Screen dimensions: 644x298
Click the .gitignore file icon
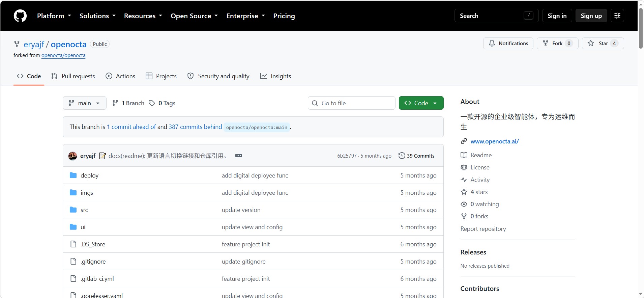point(73,261)
